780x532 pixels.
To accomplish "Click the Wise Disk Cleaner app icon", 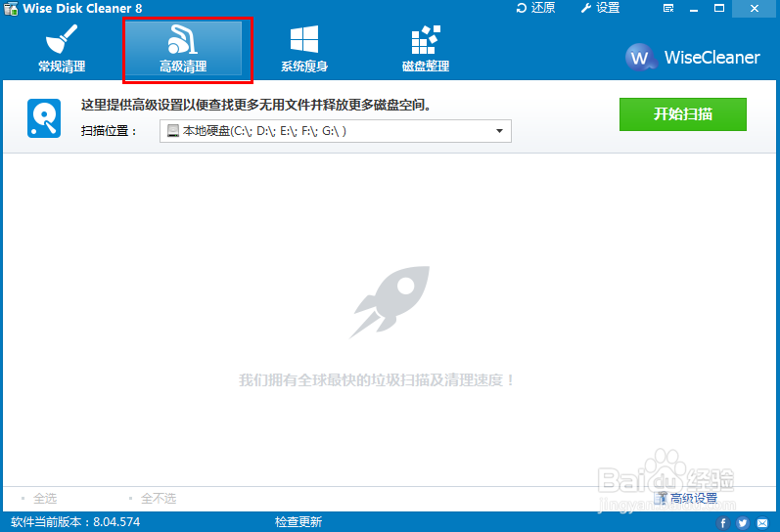I will (11, 9).
